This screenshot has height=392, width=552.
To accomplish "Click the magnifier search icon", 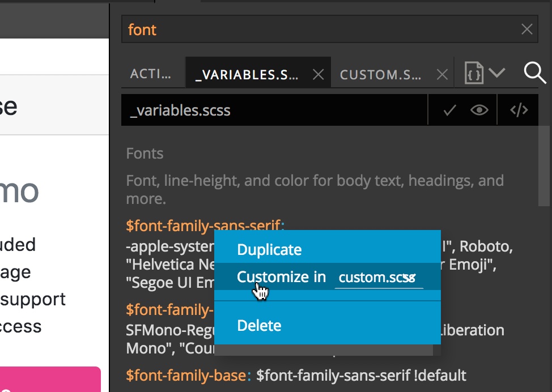I will 535,73.
